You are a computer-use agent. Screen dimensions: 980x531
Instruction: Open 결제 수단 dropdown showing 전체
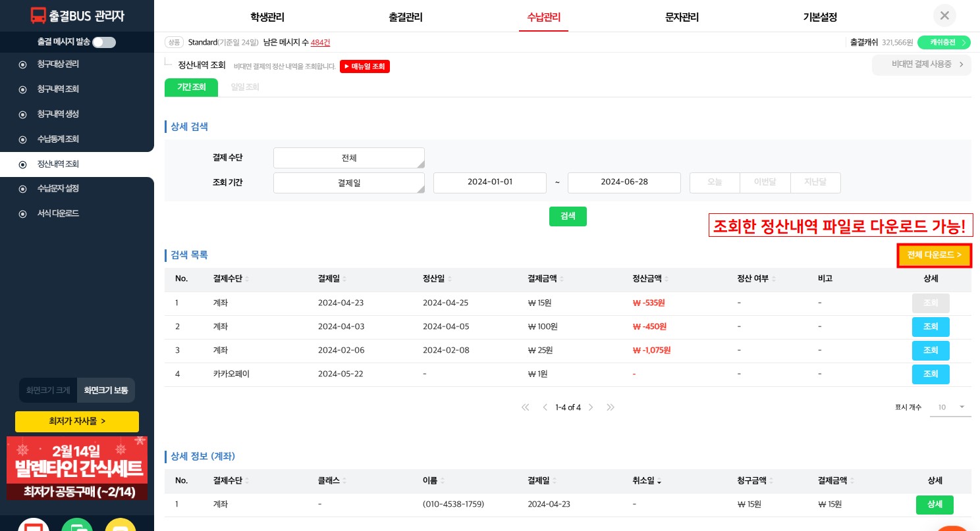tap(348, 158)
